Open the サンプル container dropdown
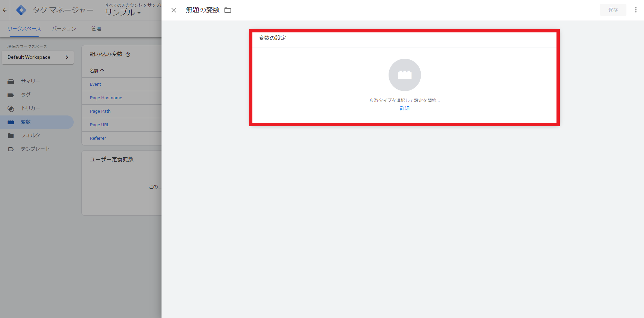 (123, 12)
